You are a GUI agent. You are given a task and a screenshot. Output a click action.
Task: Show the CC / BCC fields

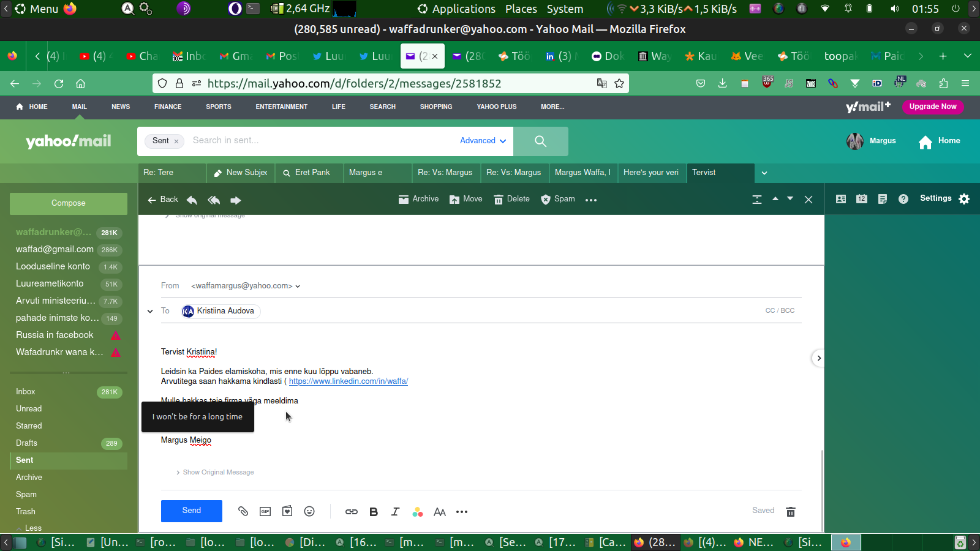pos(780,310)
